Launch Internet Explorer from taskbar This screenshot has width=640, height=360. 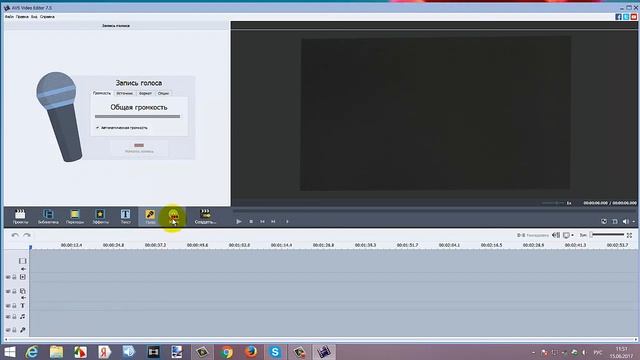[32, 352]
